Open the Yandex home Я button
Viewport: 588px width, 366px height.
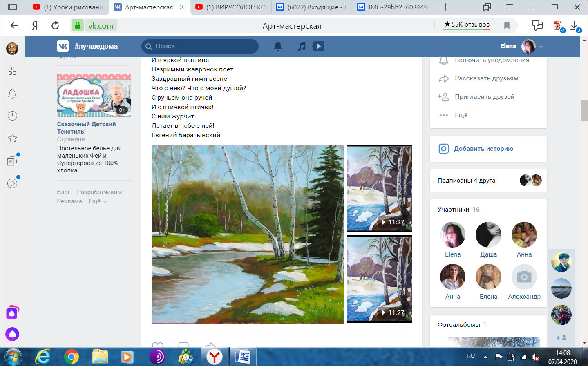[35, 25]
